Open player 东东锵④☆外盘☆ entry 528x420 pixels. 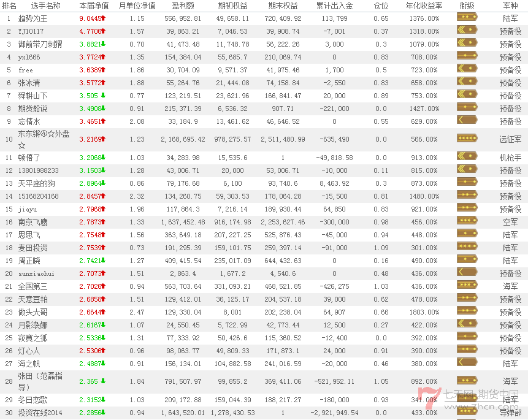pyautogui.click(x=44, y=139)
